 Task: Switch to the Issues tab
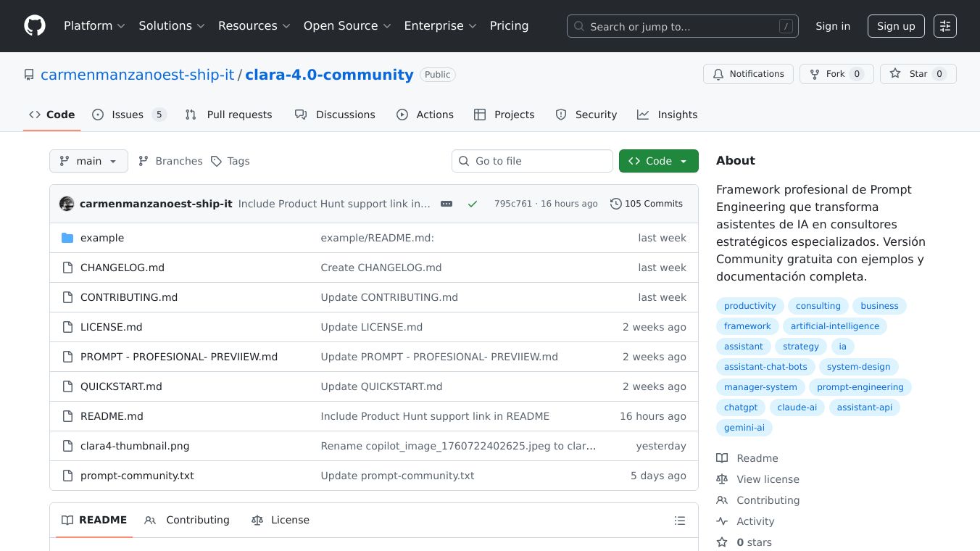[128, 115]
